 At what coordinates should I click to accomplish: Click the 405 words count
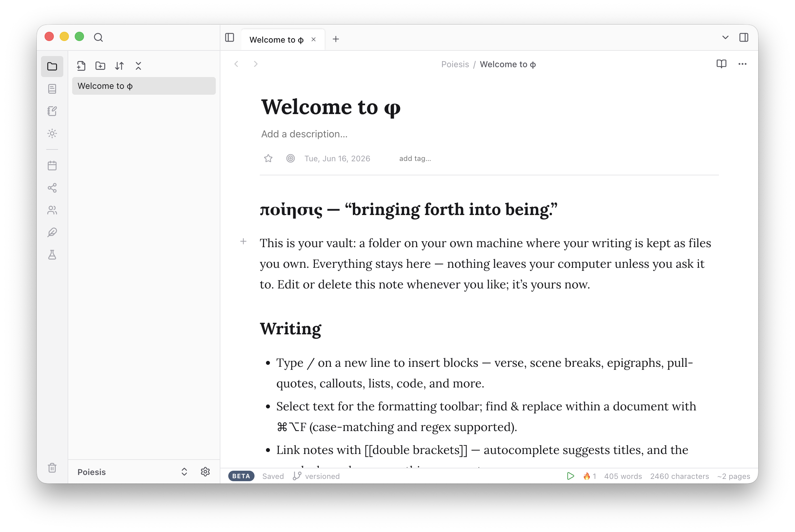pos(623,476)
